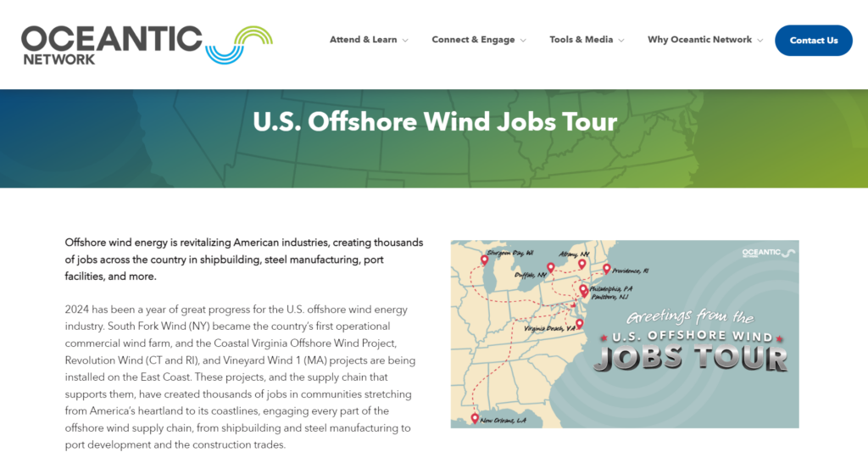Click the U.S. Offshore Wind Jobs Tour heading

click(x=435, y=122)
